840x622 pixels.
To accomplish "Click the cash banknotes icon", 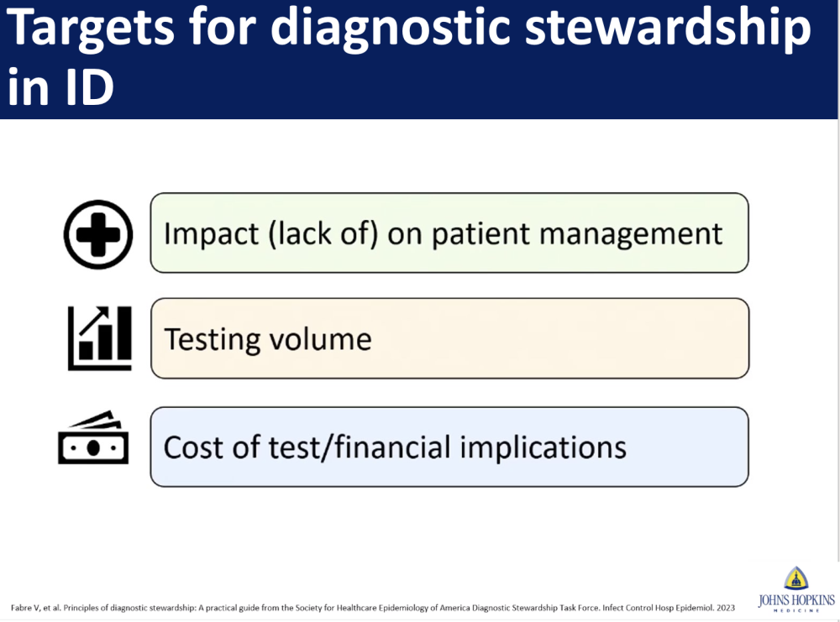I will 93,437.
